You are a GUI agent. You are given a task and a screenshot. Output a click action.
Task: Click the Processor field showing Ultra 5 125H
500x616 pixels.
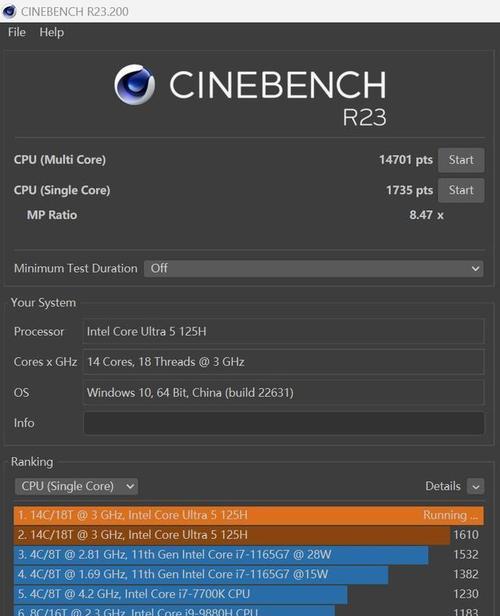click(x=284, y=332)
